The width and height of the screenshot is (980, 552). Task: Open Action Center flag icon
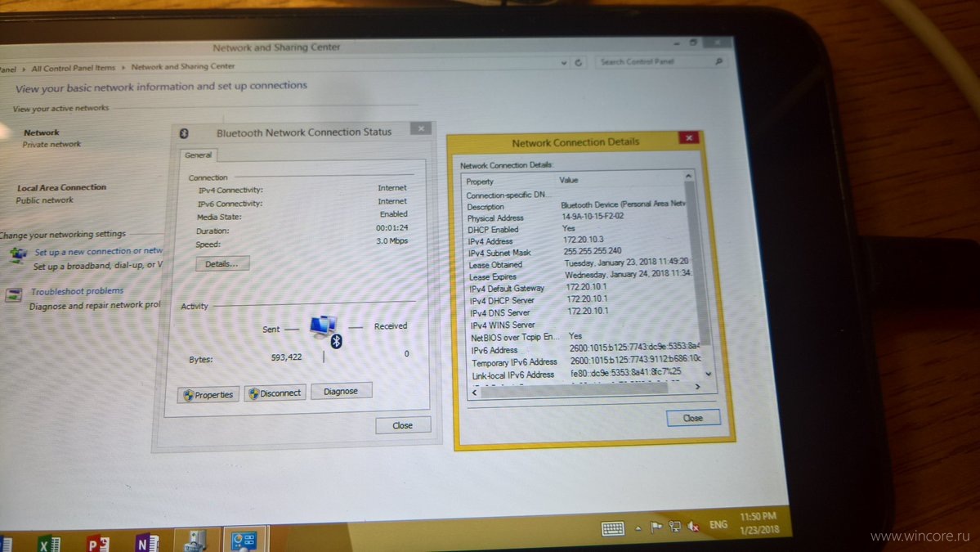point(656,527)
